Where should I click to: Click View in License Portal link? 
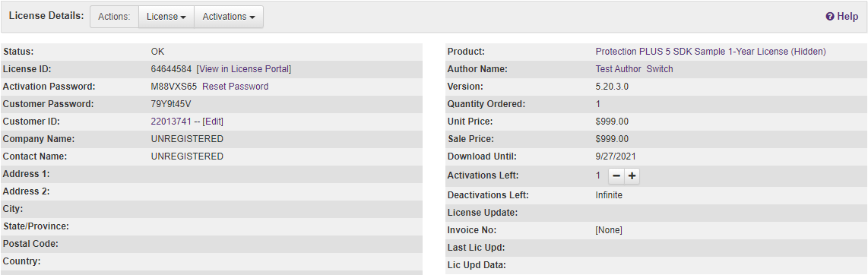243,69
